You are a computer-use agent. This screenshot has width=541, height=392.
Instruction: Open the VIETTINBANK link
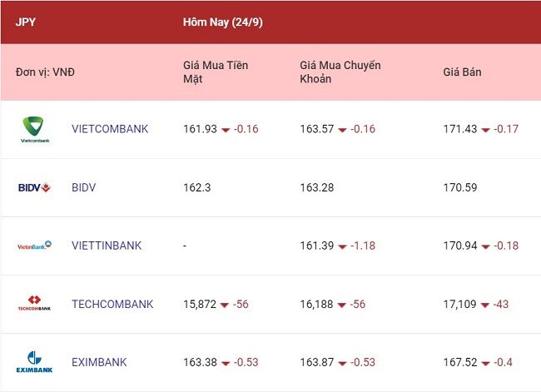click(x=107, y=246)
